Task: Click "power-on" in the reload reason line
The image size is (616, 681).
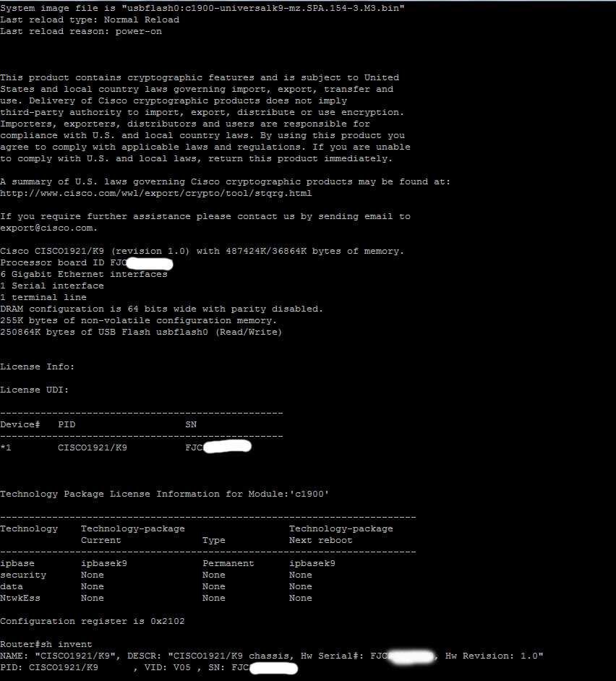Action: click(139, 31)
